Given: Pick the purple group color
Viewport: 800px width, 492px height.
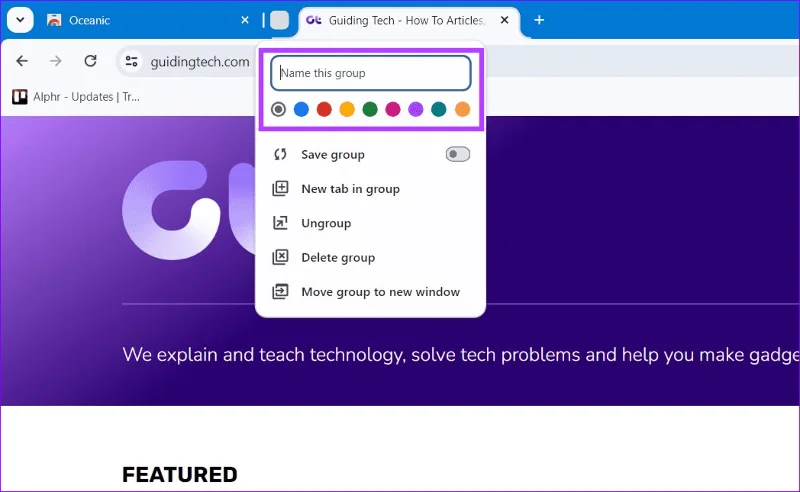Looking at the screenshot, I should coord(416,109).
